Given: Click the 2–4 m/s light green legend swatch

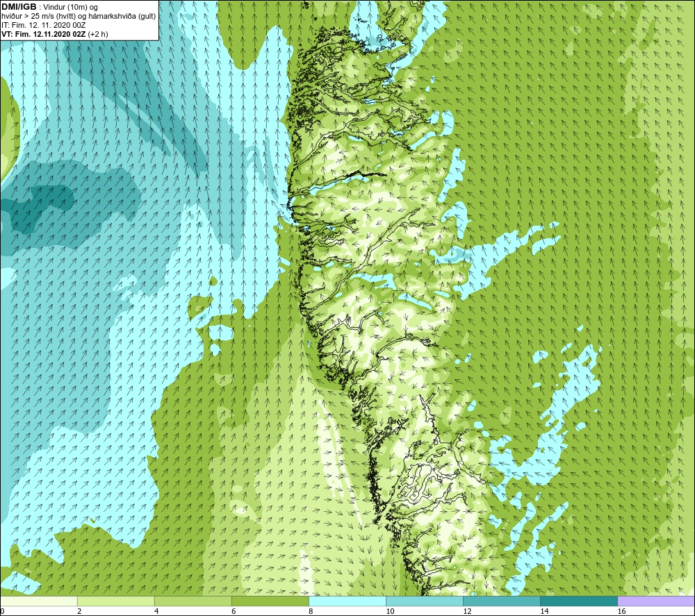Looking at the screenshot, I should click(x=116, y=601).
